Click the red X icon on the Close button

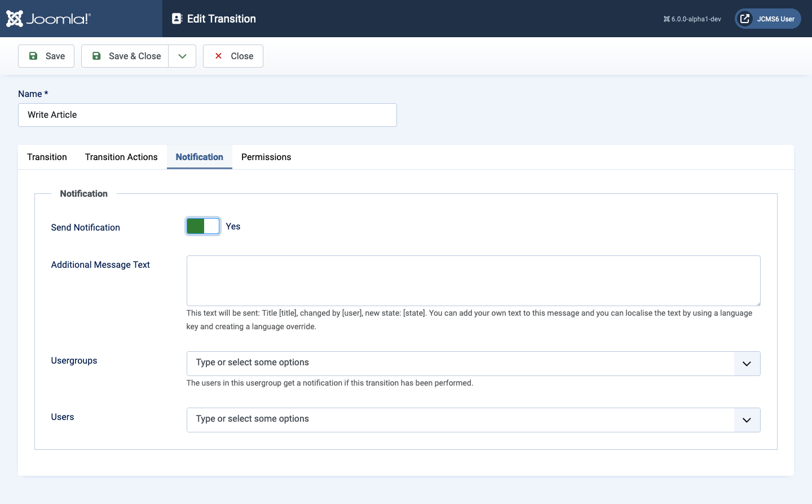pyautogui.click(x=218, y=56)
